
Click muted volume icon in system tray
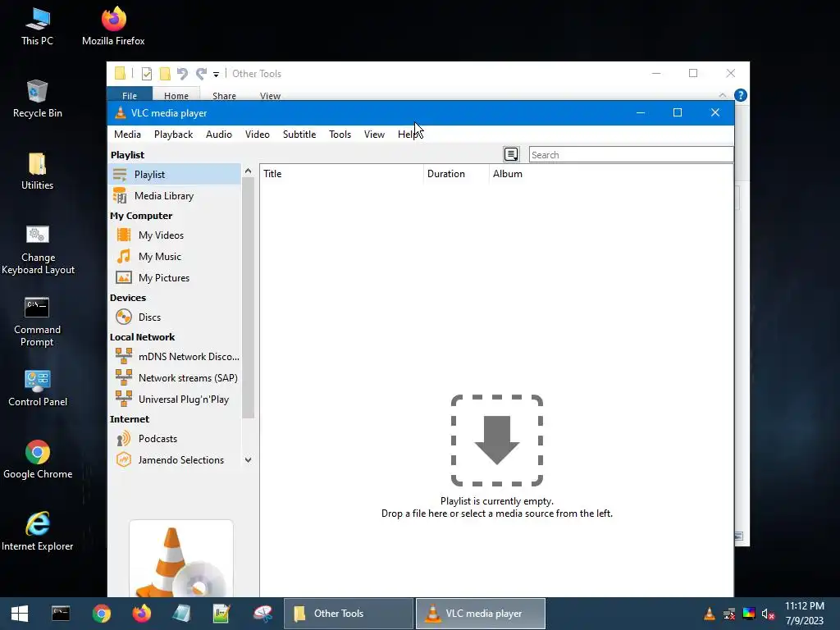[768, 614]
